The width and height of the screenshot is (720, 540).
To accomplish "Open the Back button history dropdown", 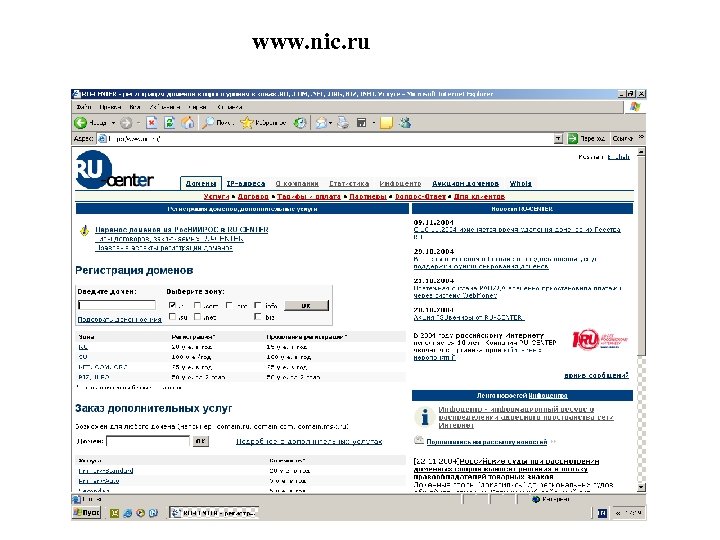I will 113,123.
